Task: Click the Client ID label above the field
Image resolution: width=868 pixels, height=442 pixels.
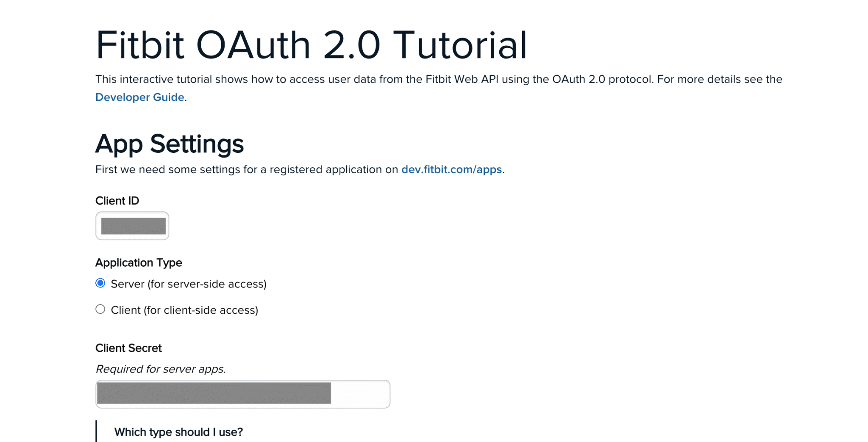Action: click(117, 201)
